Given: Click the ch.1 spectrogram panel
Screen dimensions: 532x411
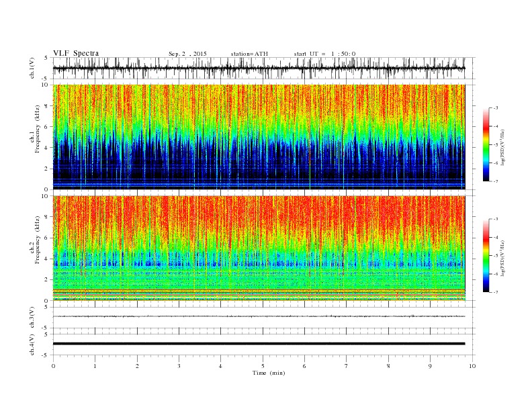Looking at the screenshot, I should coord(259,137).
